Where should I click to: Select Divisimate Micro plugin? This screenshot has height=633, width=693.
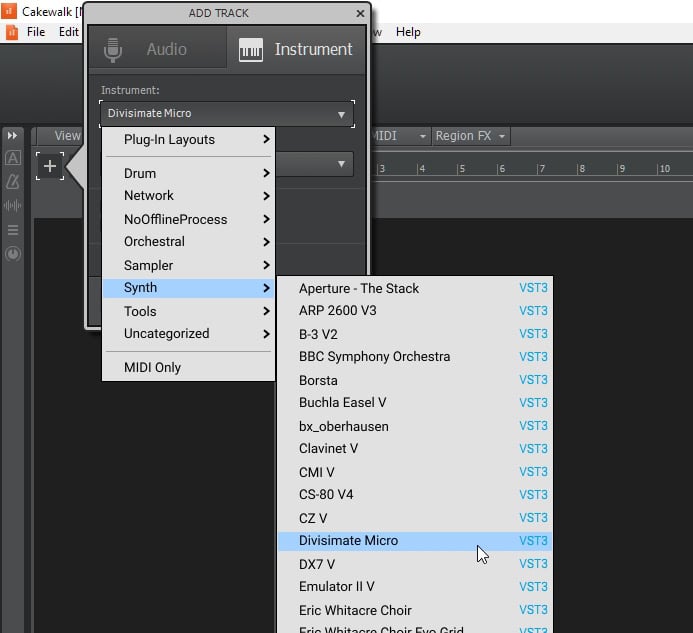pos(415,541)
